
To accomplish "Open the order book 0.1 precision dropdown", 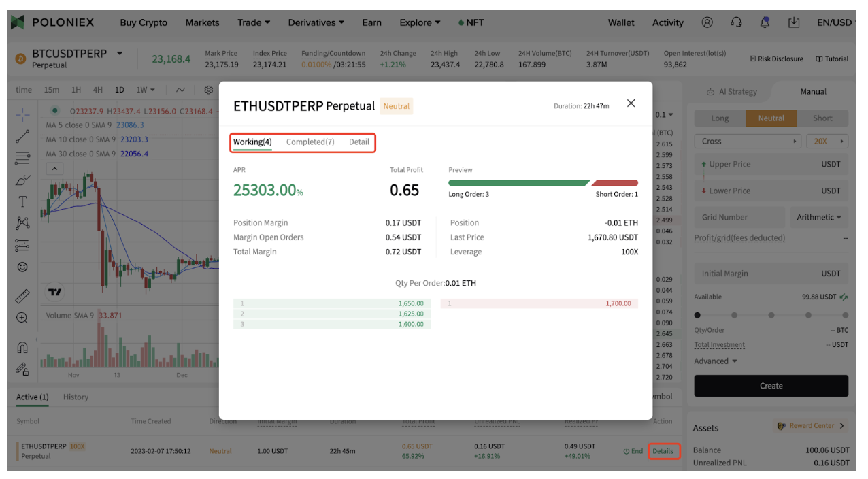I will point(665,115).
